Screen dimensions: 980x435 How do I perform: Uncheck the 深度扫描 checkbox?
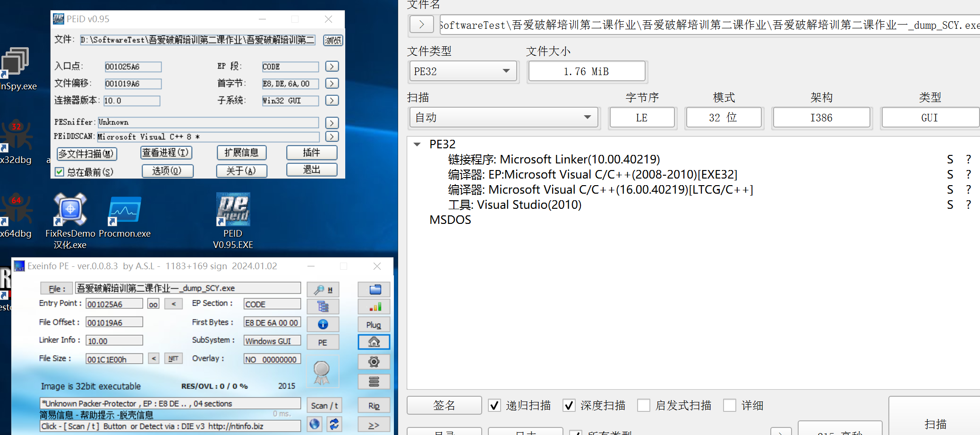[569, 405]
